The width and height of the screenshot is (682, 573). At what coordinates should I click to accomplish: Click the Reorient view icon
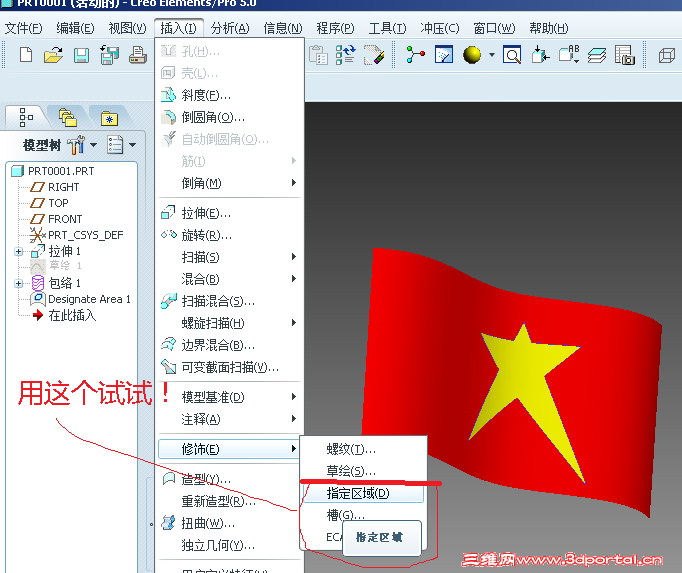coord(540,55)
